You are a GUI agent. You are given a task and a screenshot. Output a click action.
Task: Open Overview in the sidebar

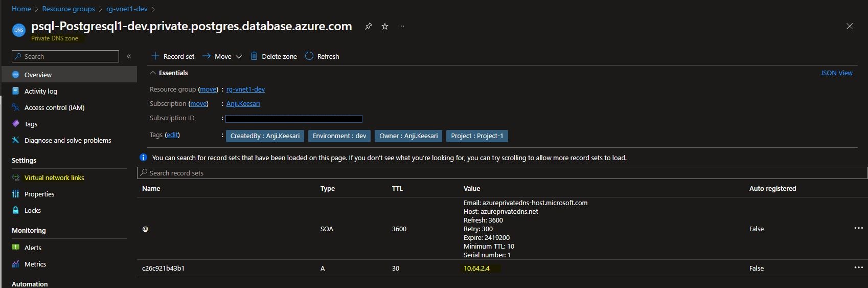tap(69, 75)
